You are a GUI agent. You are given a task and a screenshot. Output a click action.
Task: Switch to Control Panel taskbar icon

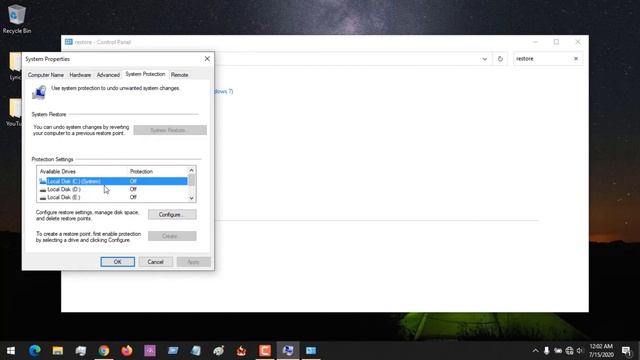[x=311, y=351]
